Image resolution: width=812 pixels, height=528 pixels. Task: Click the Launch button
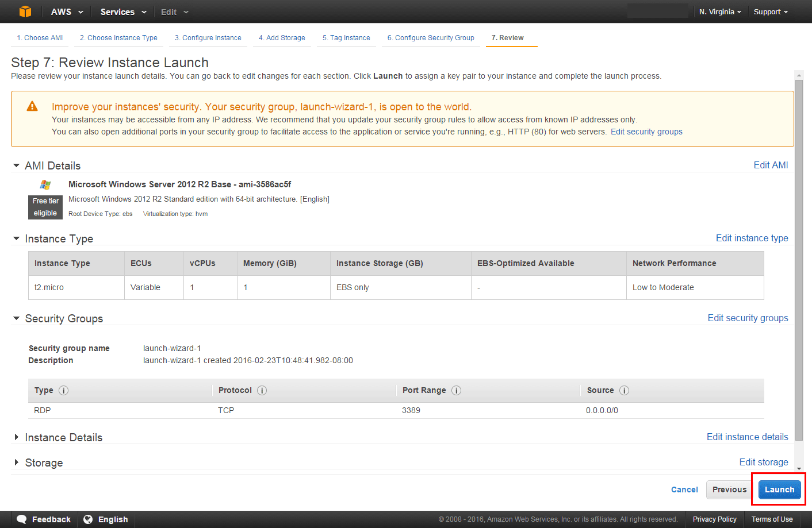[x=779, y=490]
